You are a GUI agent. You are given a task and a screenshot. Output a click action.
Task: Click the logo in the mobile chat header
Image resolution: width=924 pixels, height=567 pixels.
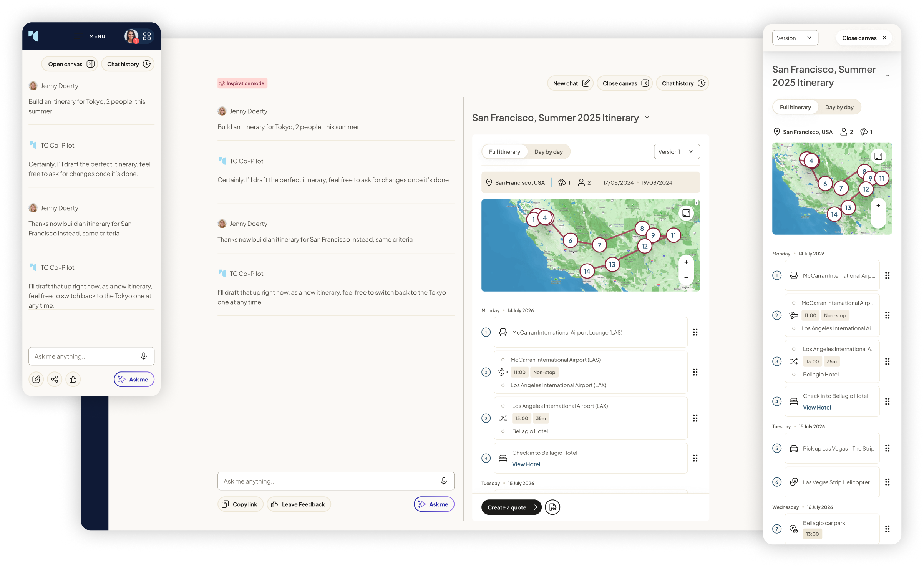coord(33,36)
